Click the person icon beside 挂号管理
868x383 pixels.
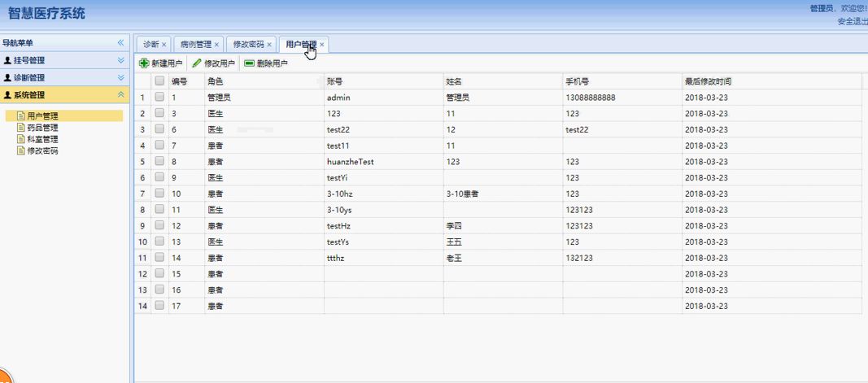click(7, 60)
